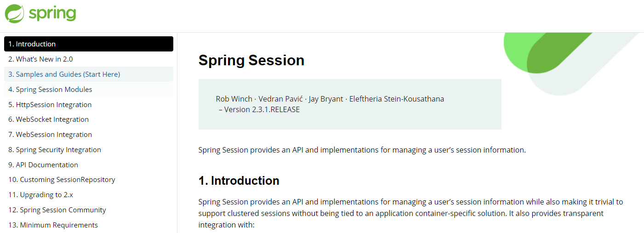Visit Spring Session Community entry
The width and height of the screenshot is (644, 233).
(89, 210)
